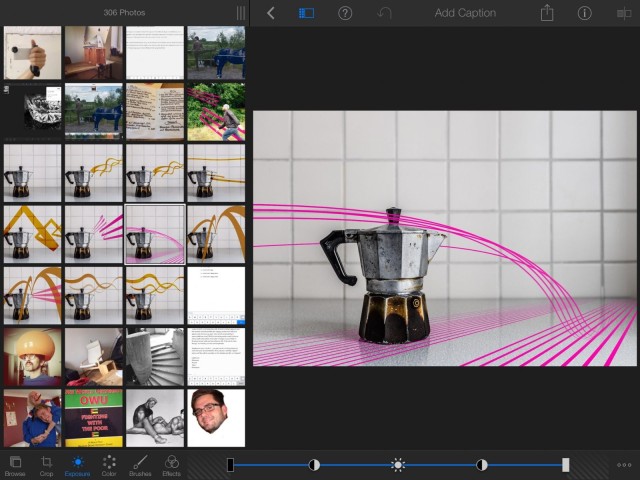Click the brightness sun slider handle
Viewport: 640px width, 480px height.
pos(398,465)
